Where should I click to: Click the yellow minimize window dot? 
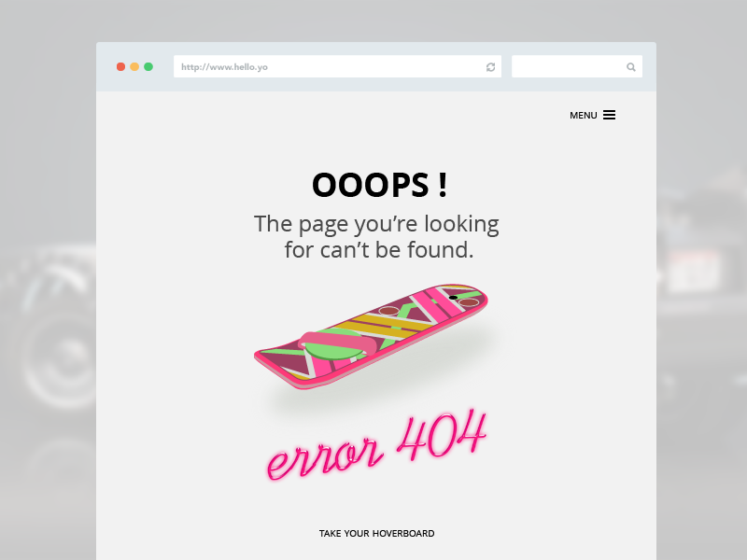click(x=134, y=66)
